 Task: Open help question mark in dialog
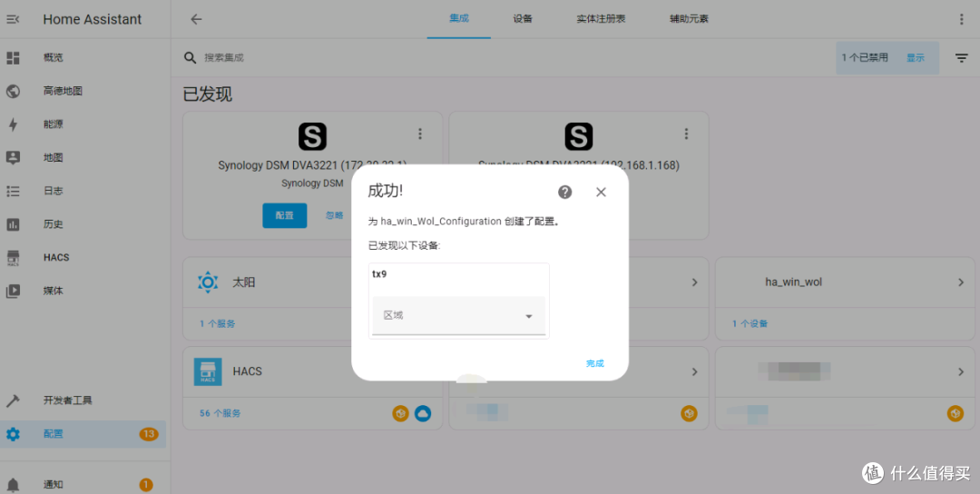[x=565, y=192]
